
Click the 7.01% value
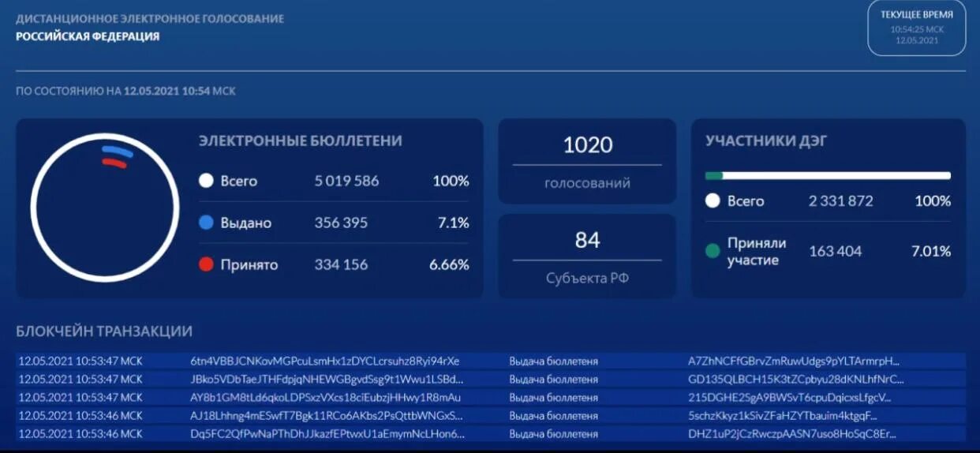point(931,251)
